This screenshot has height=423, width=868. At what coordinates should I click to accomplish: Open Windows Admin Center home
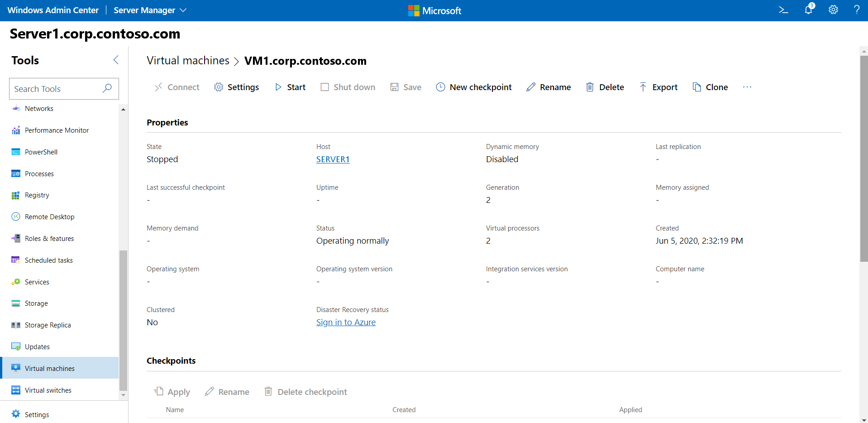point(53,10)
